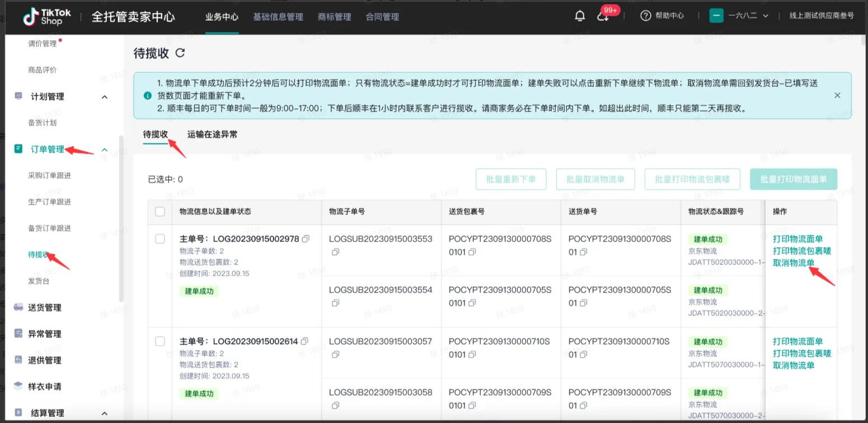
Task: Toggle the 结算管理 sidebar section chevron
Action: click(104, 413)
